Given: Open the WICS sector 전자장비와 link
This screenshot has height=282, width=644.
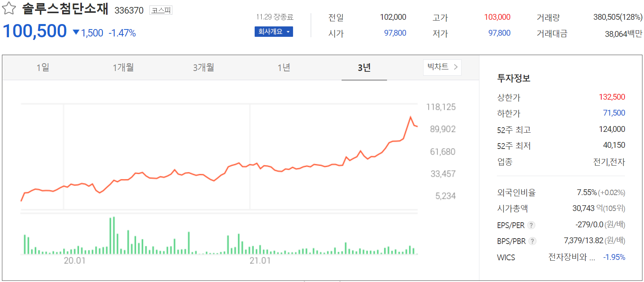Looking at the screenshot, I should pyautogui.click(x=571, y=257).
